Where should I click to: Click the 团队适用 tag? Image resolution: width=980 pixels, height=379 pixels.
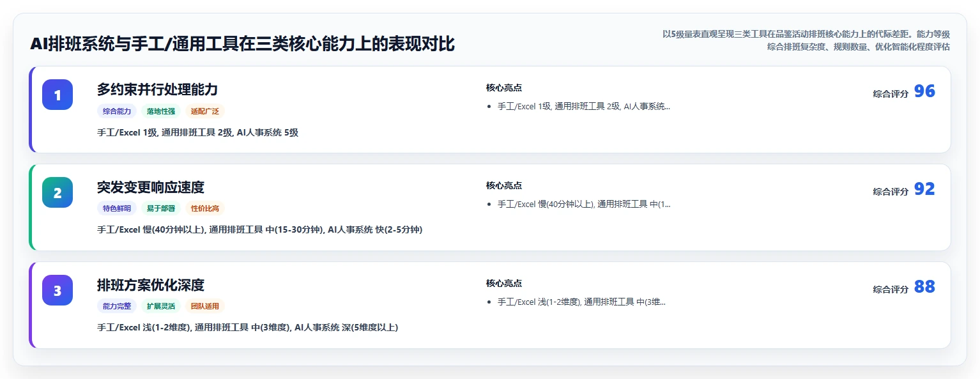click(x=205, y=306)
